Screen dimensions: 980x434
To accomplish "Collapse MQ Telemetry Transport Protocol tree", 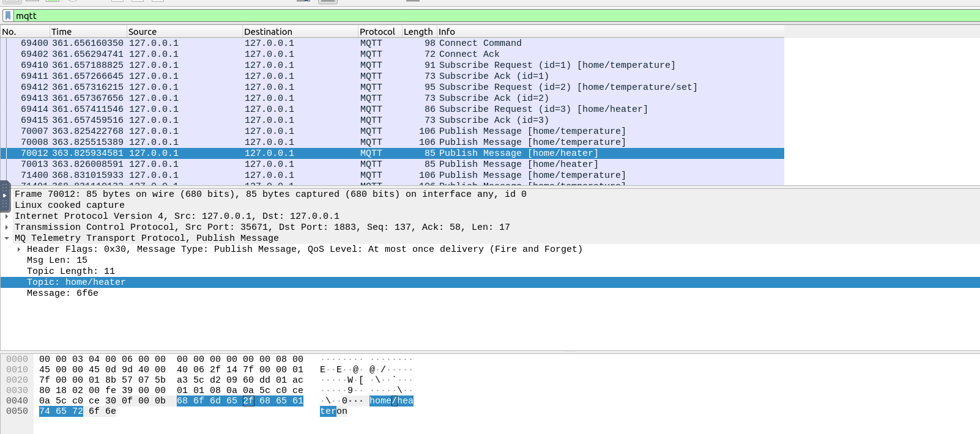I will click(x=7, y=238).
